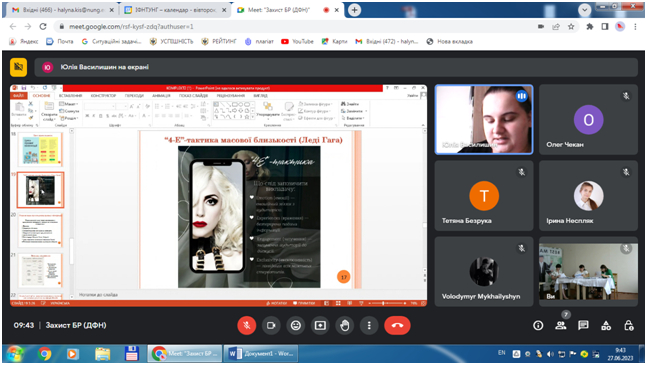Open the Карти bookmark
Screen dimensions: 647x365
pyautogui.click(x=335, y=42)
